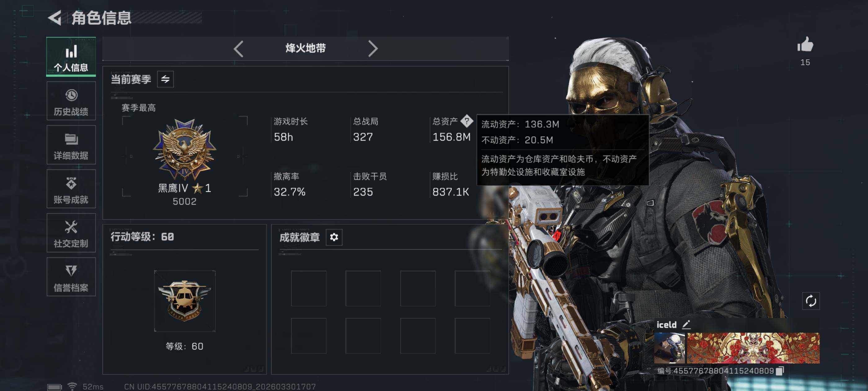Toggle the 当前赛季 season switch button
Viewport: 868px width, 391px height.
click(165, 79)
